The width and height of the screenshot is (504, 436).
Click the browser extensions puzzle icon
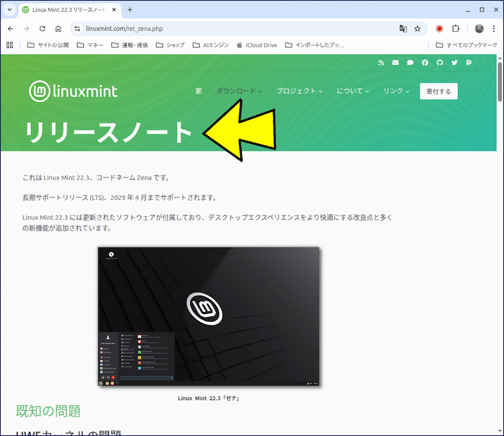coord(455,28)
